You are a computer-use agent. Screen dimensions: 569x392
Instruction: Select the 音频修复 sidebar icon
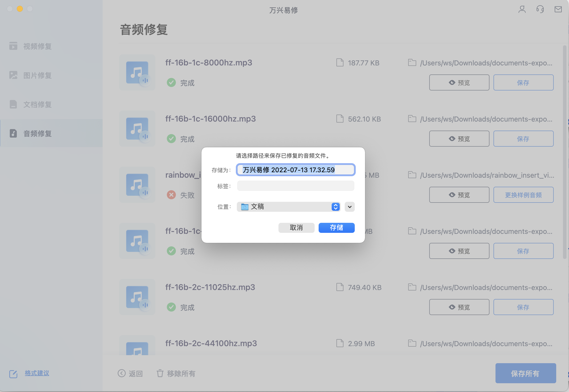[13, 133]
